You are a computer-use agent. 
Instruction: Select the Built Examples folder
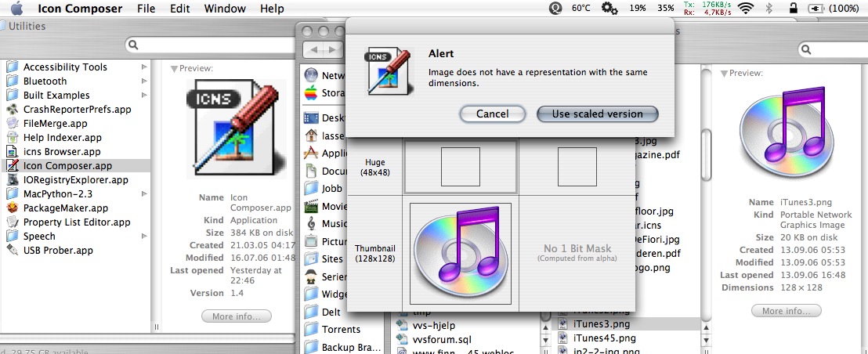[56, 95]
